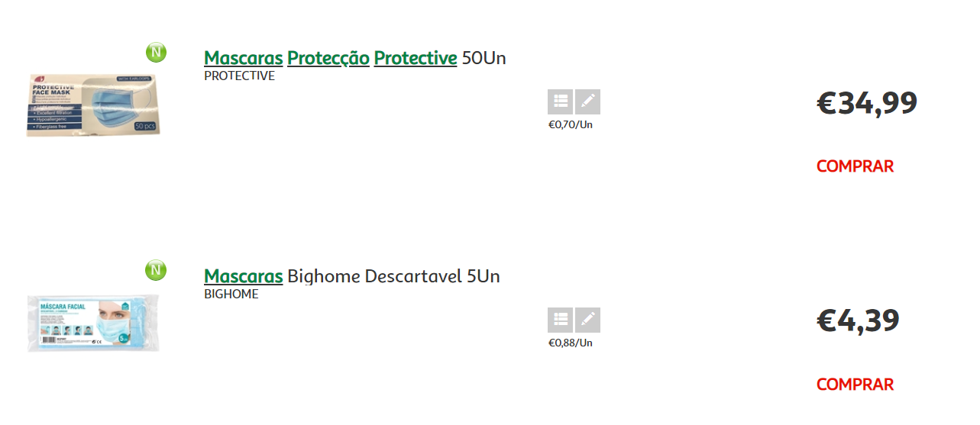This screenshot has width=980, height=425.
Task: Add Protective masks to shopping list icon
Action: 560,101
